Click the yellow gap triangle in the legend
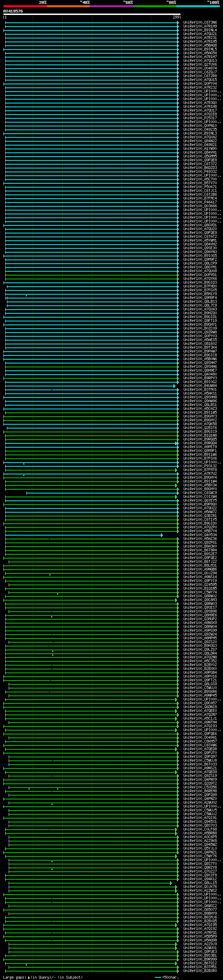Screen dimensions: 223x980 [28, 977]
